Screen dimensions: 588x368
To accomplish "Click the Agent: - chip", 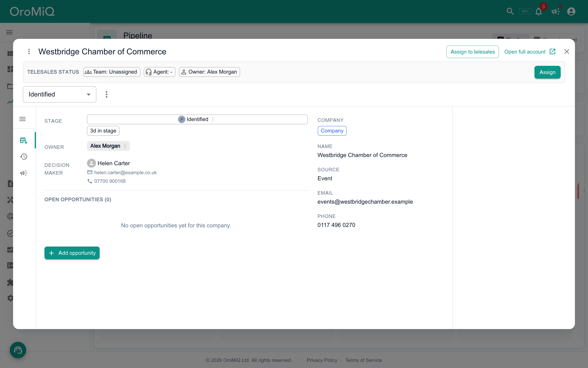I will (x=159, y=72).
